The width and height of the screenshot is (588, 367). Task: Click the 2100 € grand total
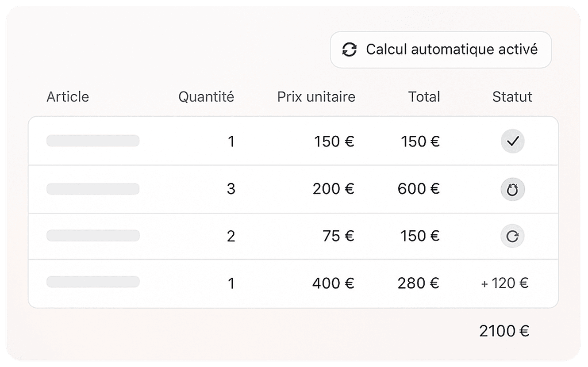pos(504,331)
